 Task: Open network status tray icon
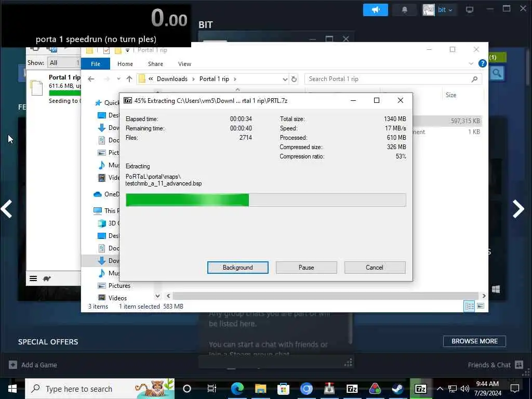coord(453,389)
